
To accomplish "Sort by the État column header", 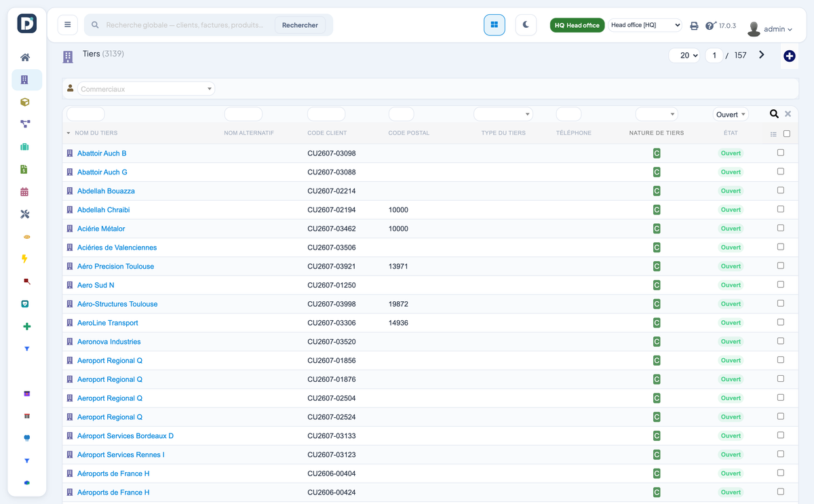I will pyautogui.click(x=731, y=133).
